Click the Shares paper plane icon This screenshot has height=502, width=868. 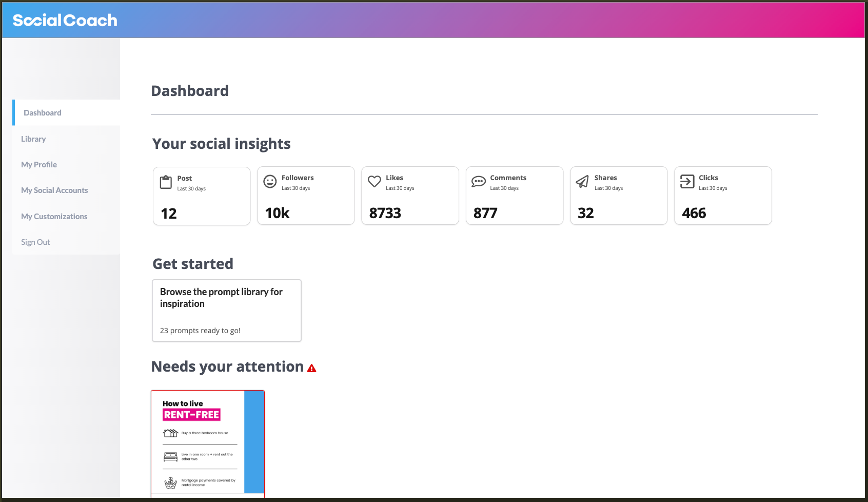pyautogui.click(x=582, y=182)
